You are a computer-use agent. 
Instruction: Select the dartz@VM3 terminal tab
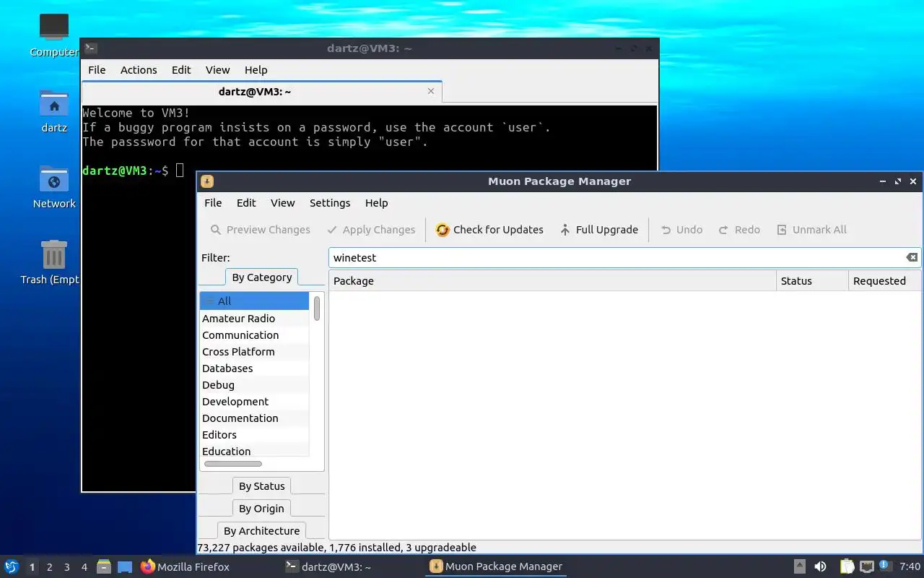261,92
